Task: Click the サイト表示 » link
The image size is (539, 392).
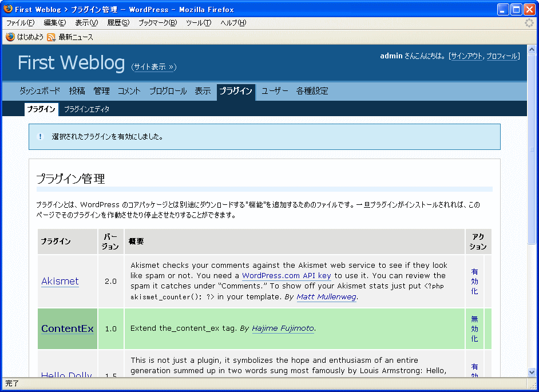Action: point(154,67)
